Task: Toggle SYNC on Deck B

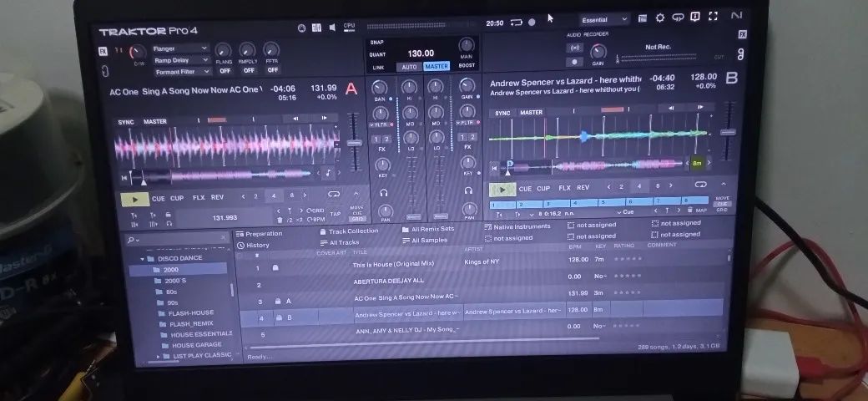Action: point(502,113)
